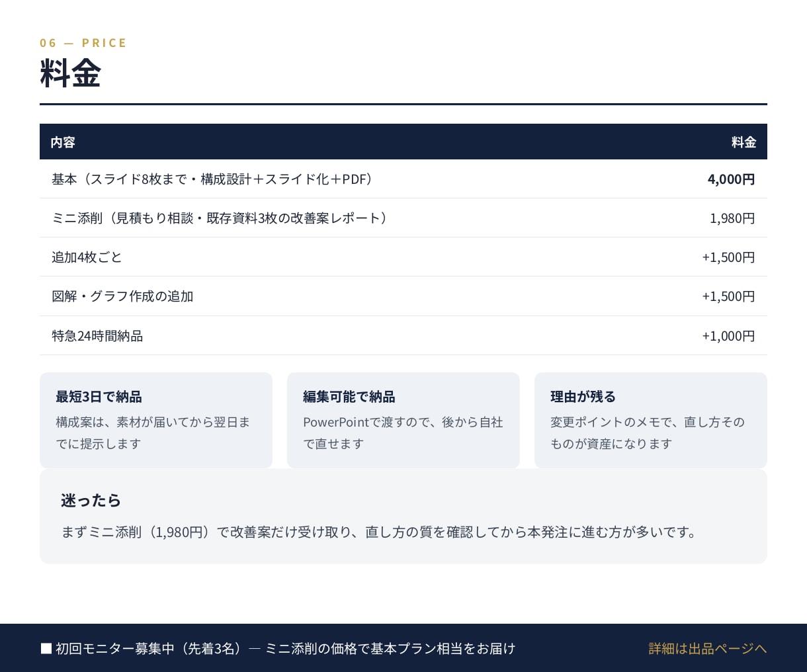Click the '1,980円' price cell
The image size is (807, 672).
(x=732, y=218)
